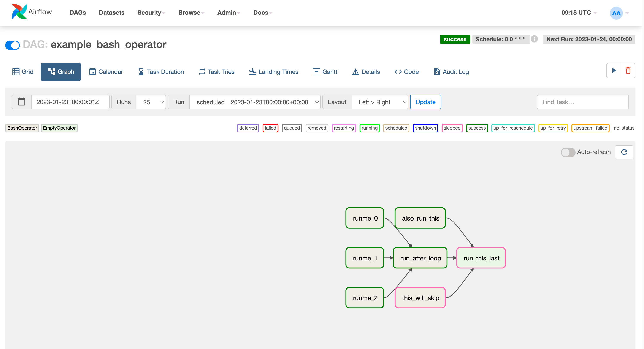Click the Update button

point(425,102)
